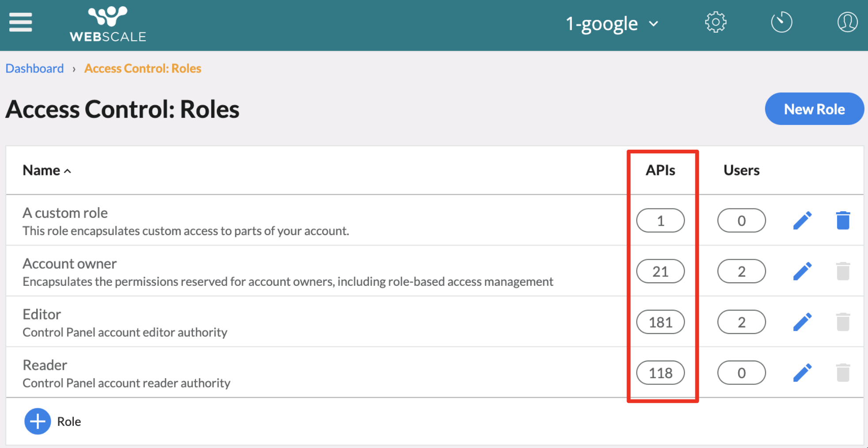Click the Webscale logo
The image size is (868, 448).
[x=108, y=24]
